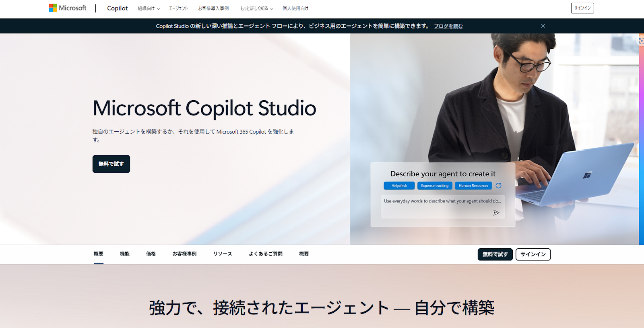Open the Copilot home link

point(117,8)
